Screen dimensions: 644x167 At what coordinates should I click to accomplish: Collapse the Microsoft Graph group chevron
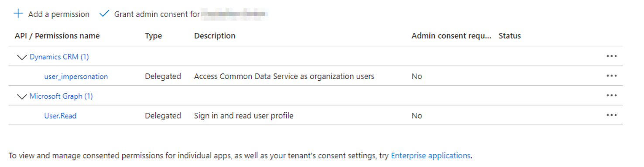click(x=21, y=97)
